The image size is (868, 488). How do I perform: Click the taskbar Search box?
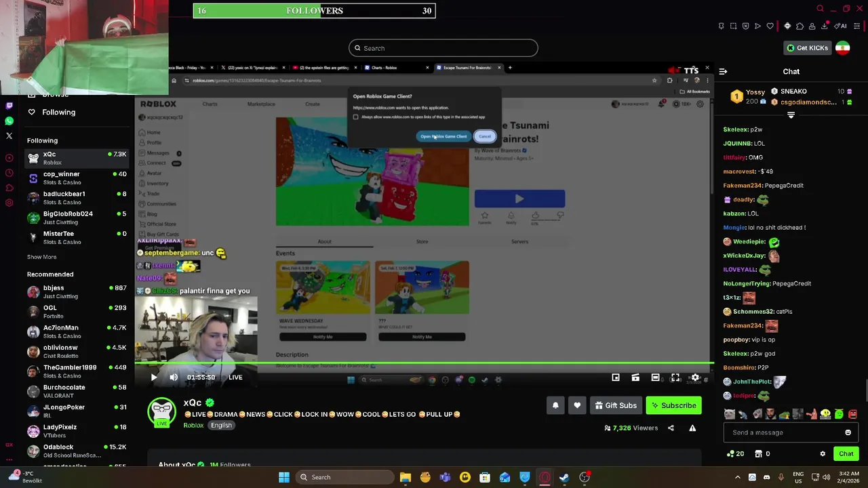coord(344,477)
